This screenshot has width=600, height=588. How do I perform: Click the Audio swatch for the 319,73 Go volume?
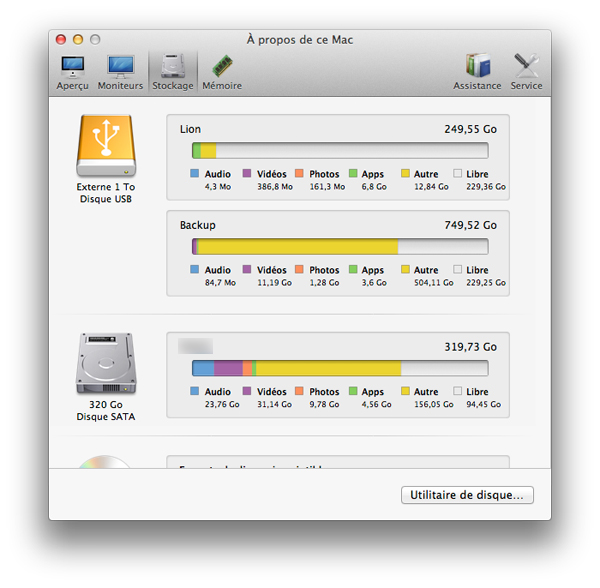point(195,391)
